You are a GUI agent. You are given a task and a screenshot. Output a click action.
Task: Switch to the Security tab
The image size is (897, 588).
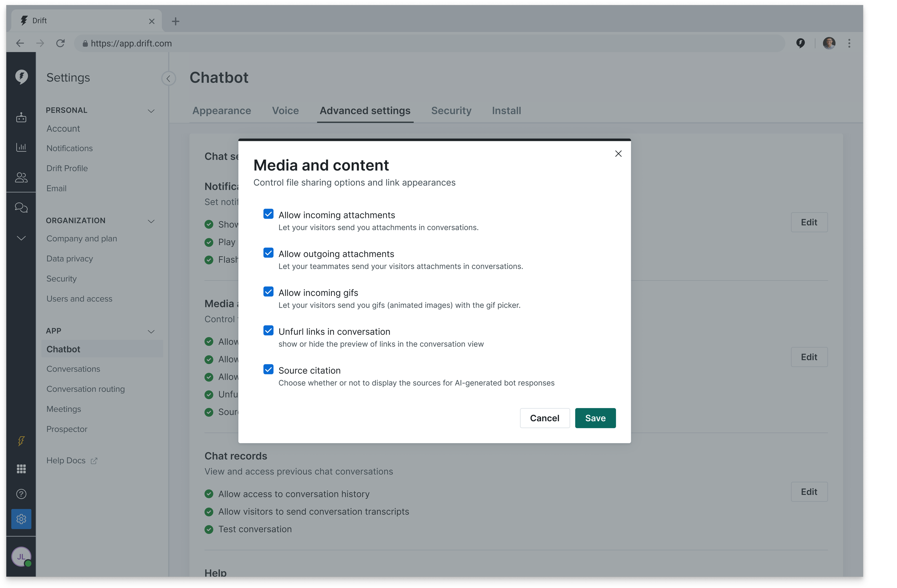click(x=451, y=111)
